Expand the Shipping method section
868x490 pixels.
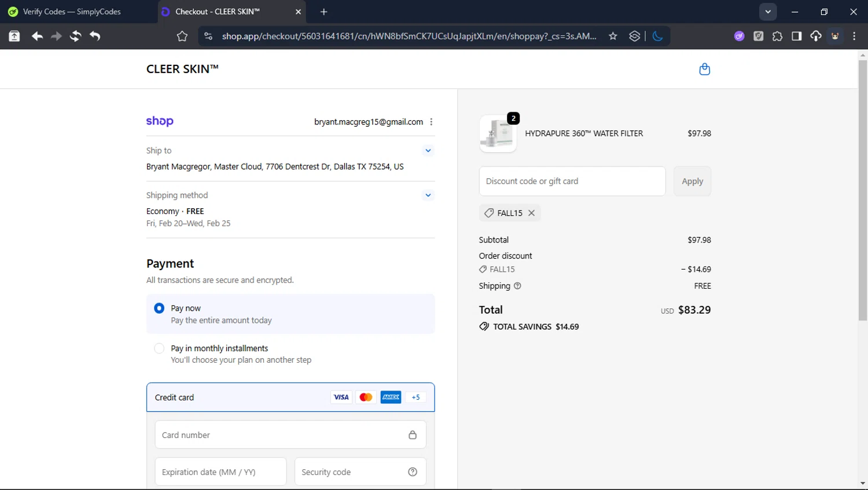coord(428,195)
